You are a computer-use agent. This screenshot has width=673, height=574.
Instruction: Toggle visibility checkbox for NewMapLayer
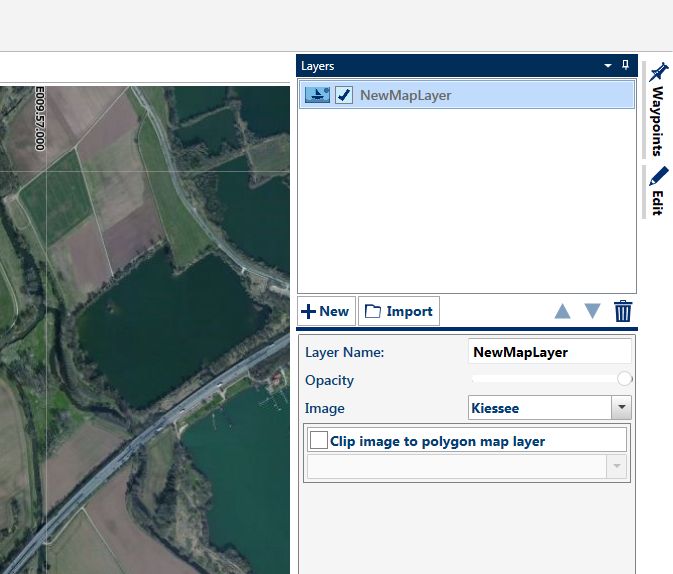point(344,95)
